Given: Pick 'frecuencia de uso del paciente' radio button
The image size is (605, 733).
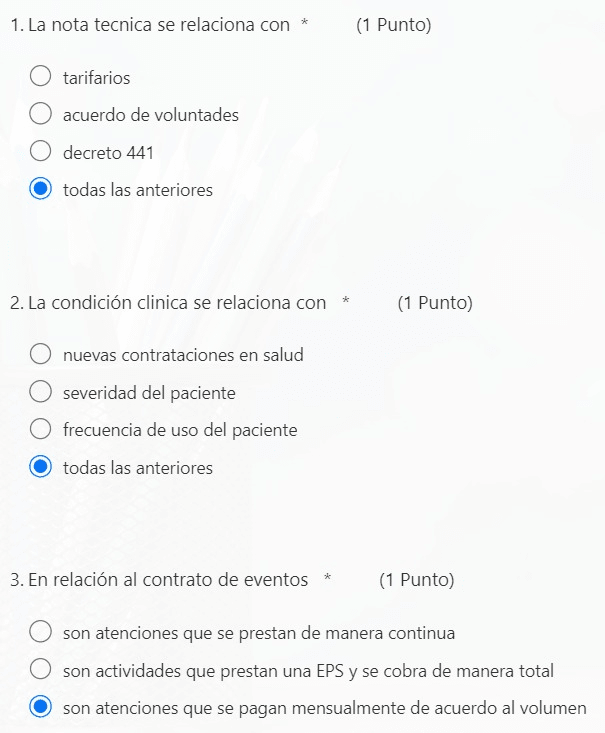Looking at the screenshot, I should pos(40,429).
